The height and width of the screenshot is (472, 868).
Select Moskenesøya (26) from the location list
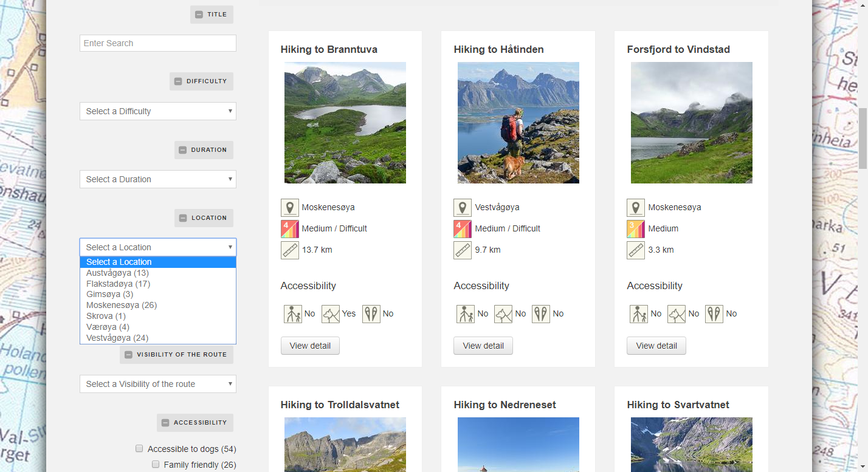click(x=158, y=306)
